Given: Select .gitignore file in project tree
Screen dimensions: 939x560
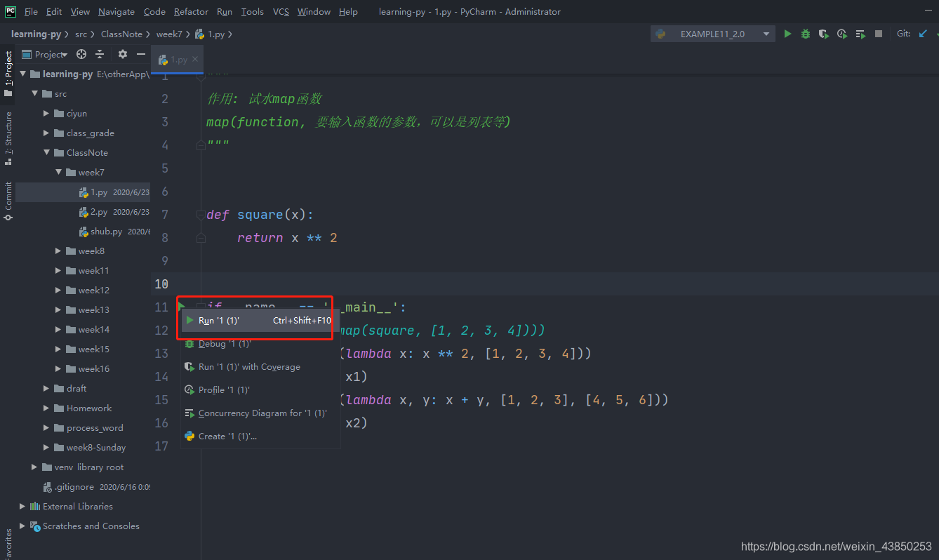Looking at the screenshot, I should [x=83, y=486].
